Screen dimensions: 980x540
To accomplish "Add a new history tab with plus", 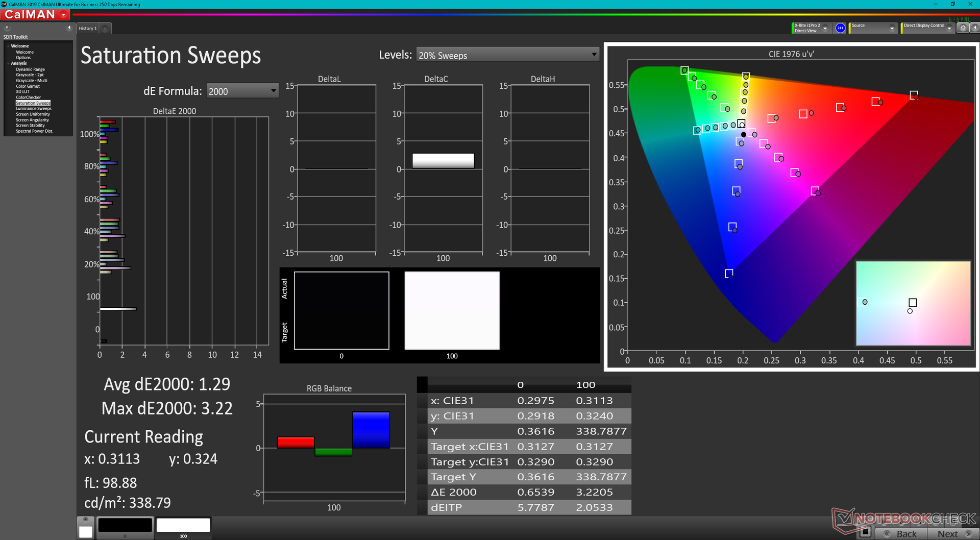I will (105, 29).
